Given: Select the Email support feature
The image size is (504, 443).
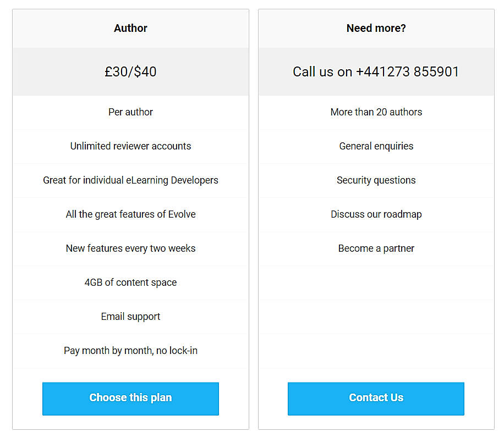Looking at the screenshot, I should (130, 317).
